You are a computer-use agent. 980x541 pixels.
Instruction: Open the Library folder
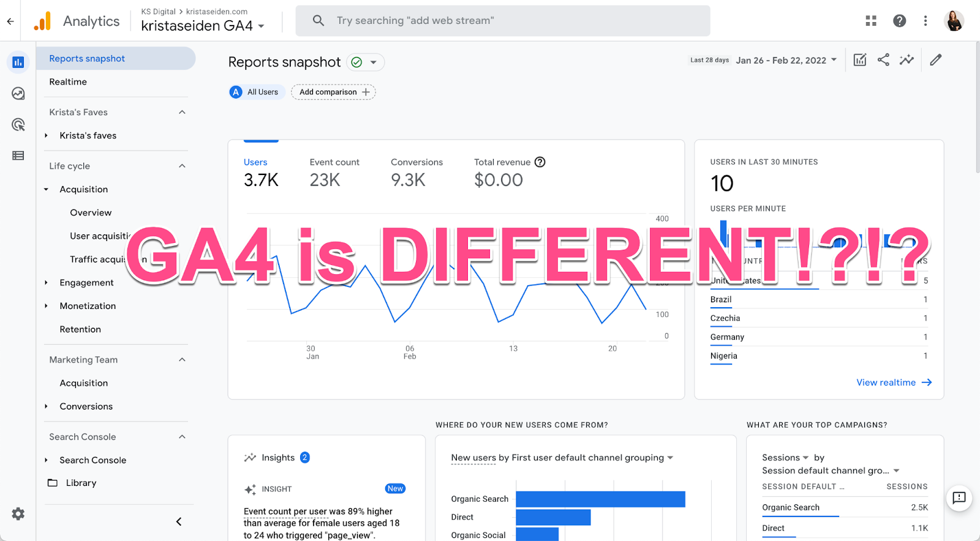(x=73, y=482)
